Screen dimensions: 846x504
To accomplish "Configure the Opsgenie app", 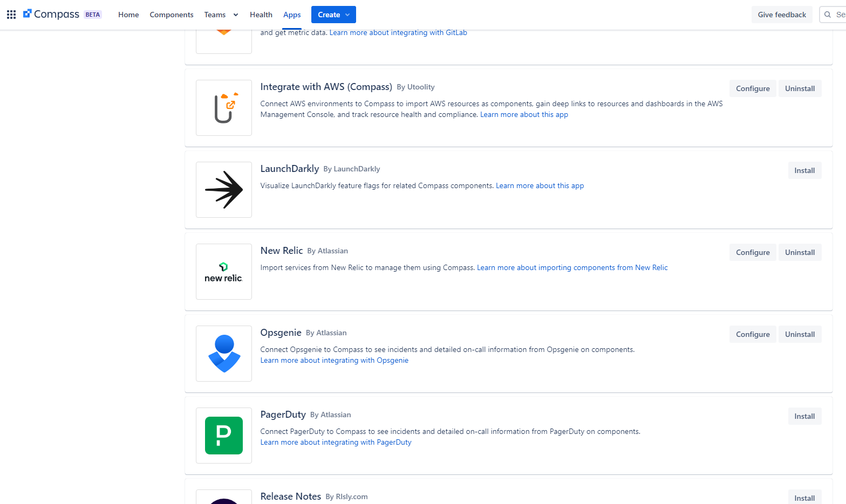I will tap(753, 334).
